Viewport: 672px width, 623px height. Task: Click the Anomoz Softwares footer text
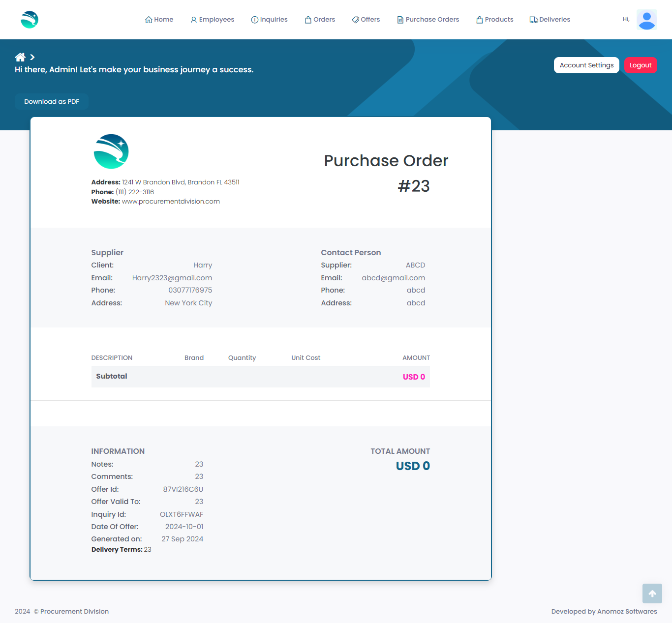coord(627,611)
